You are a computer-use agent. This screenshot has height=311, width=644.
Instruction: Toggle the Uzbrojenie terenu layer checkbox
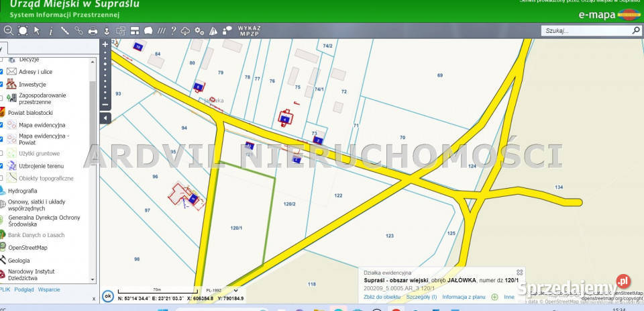(1, 165)
